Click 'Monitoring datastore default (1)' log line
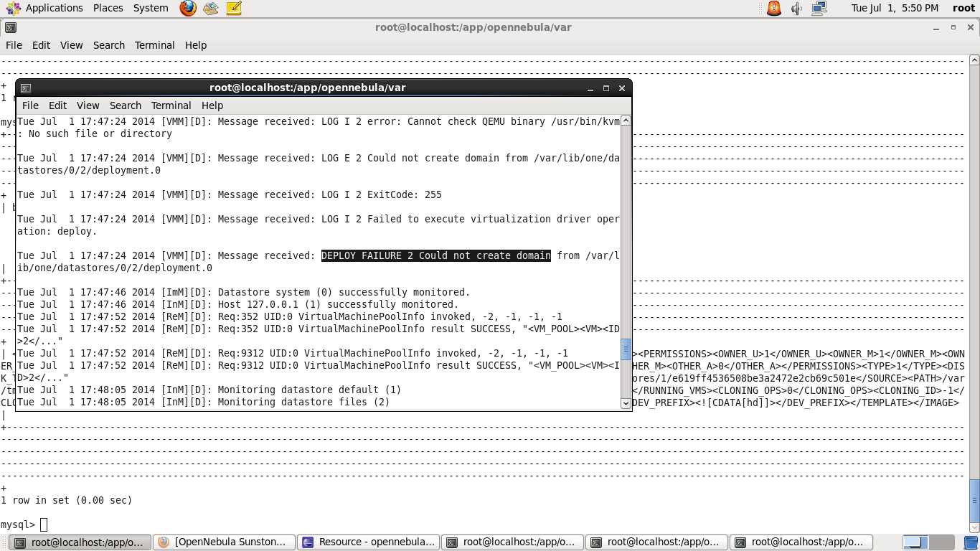This screenshot has width=980, height=551. 209,390
